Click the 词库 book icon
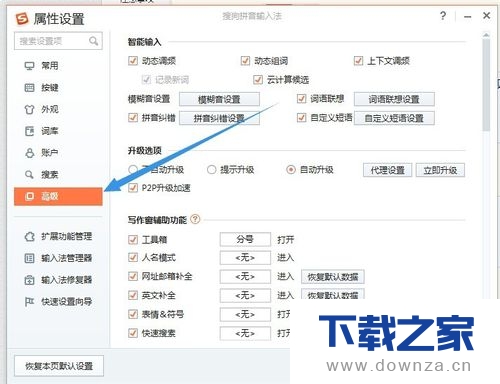500x384 pixels. pos(29,131)
